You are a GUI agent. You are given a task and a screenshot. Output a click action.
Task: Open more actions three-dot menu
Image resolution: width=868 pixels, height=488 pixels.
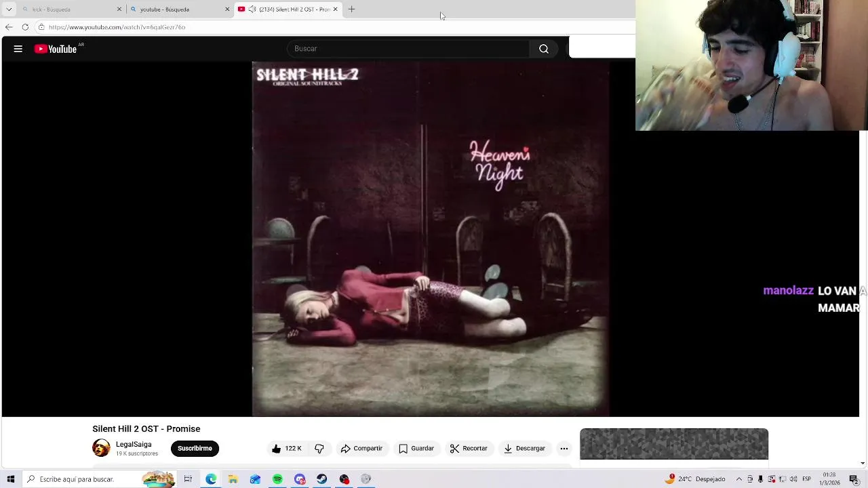[x=564, y=448]
